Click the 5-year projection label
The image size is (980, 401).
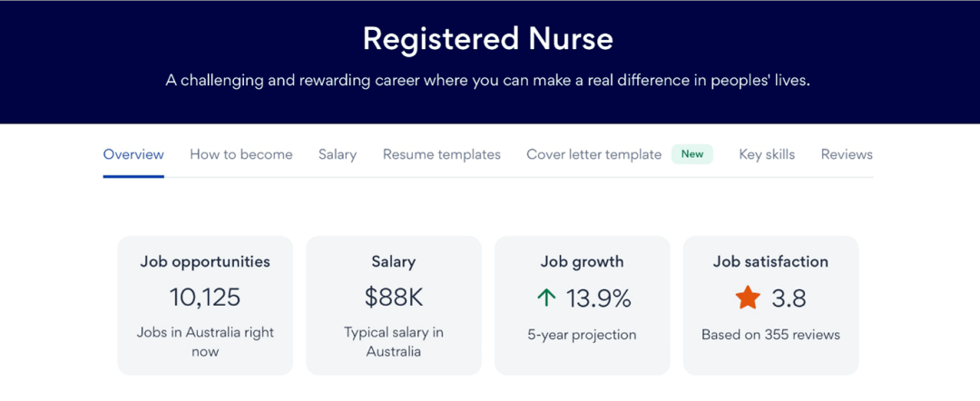[582, 335]
